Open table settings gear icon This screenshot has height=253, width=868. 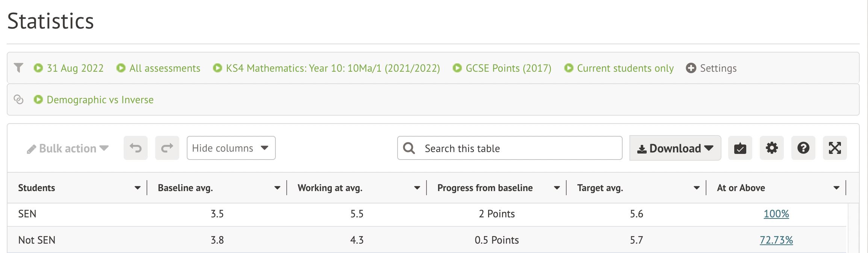pyautogui.click(x=771, y=148)
